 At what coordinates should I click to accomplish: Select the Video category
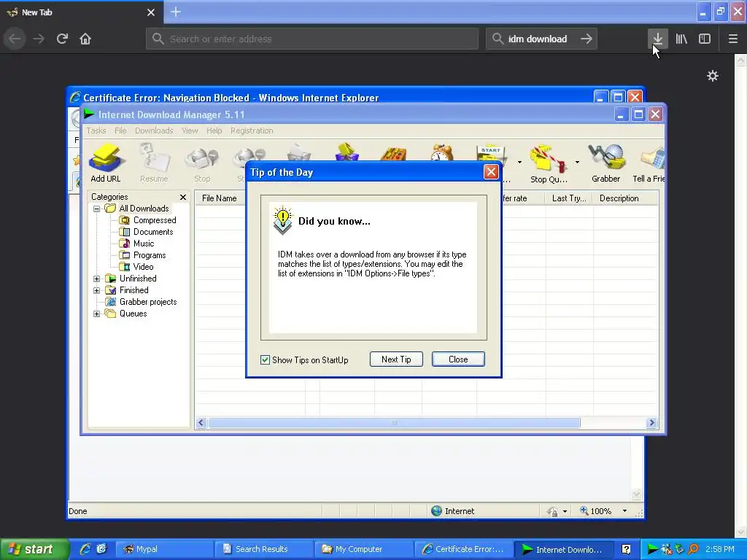click(x=143, y=267)
